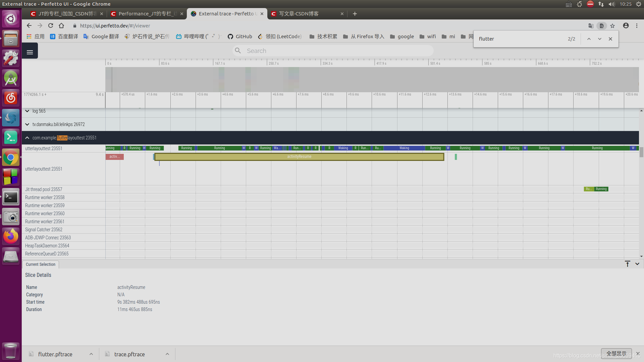
Task: Select the activityResume slice
Action: pos(299,157)
